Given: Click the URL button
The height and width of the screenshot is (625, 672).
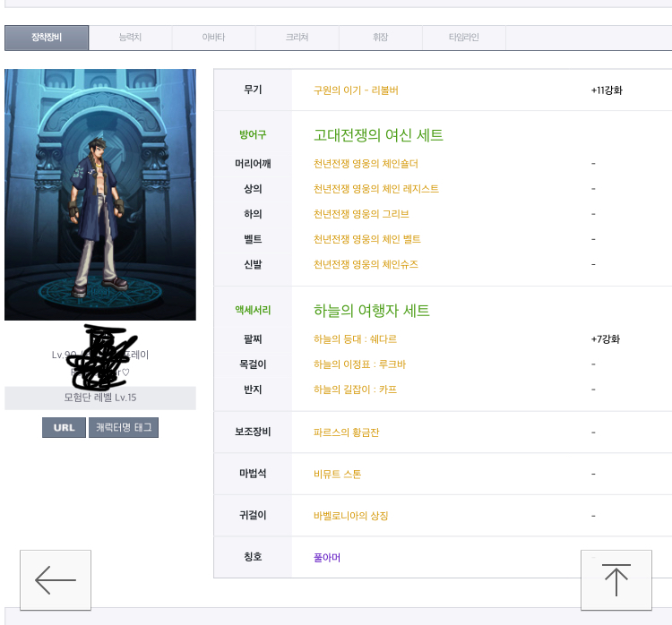Looking at the screenshot, I should click(64, 428).
